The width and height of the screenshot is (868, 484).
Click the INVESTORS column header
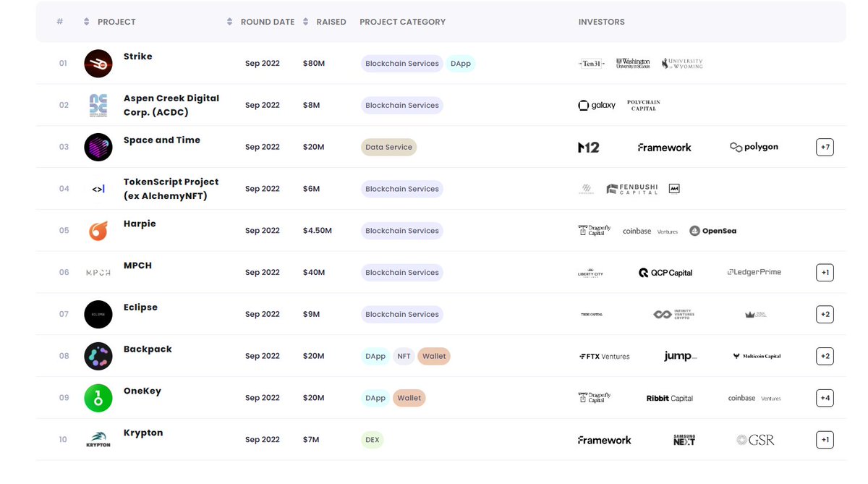(x=602, y=22)
